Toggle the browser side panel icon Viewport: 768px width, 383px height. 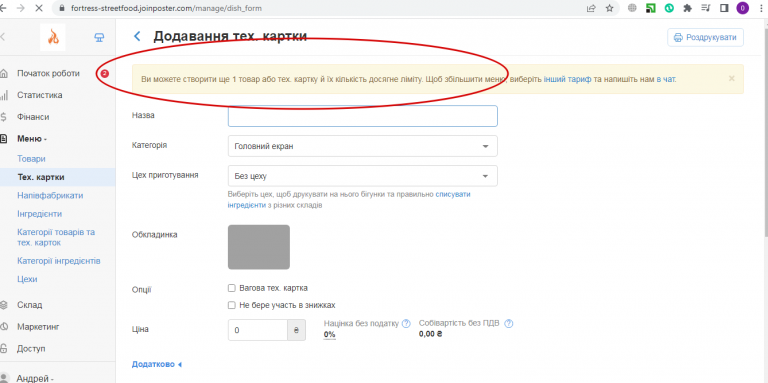pyautogui.click(x=724, y=8)
